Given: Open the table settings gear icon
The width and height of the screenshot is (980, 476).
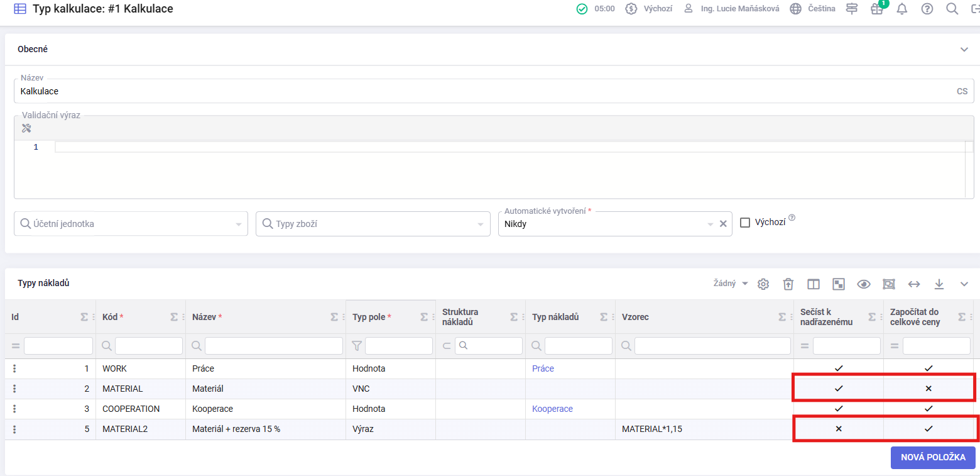Looking at the screenshot, I should click(x=763, y=284).
